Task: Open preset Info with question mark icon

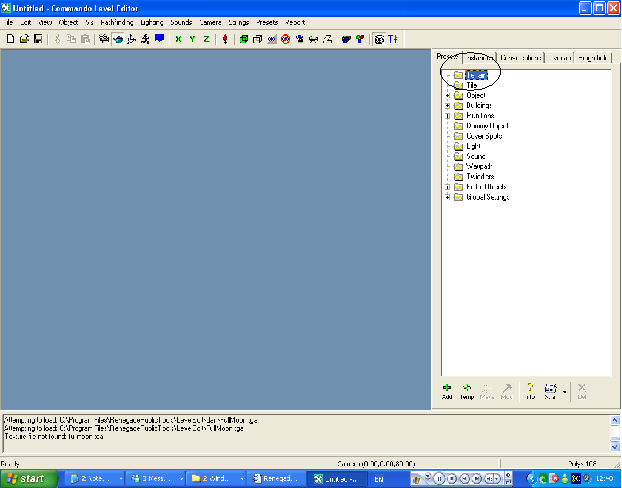Action: [529, 390]
